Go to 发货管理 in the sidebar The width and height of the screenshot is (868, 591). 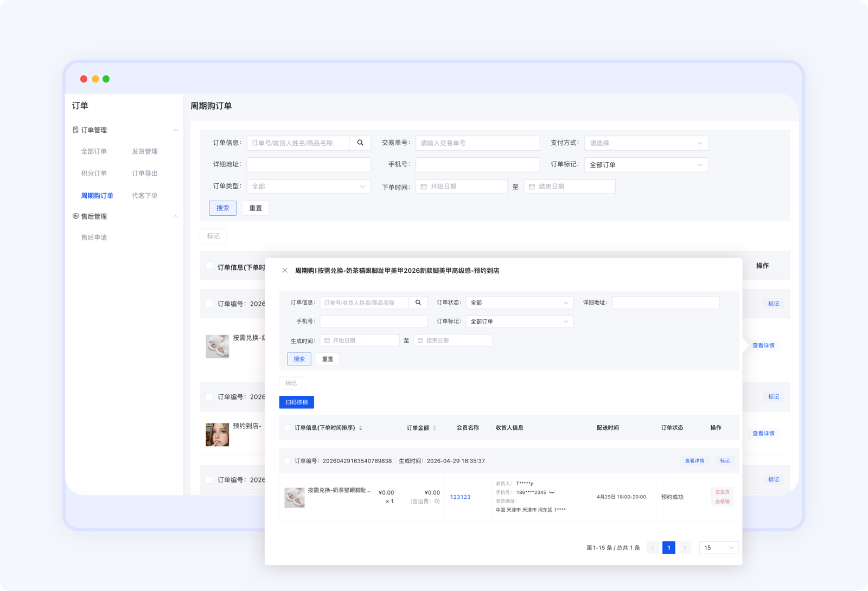click(x=145, y=152)
